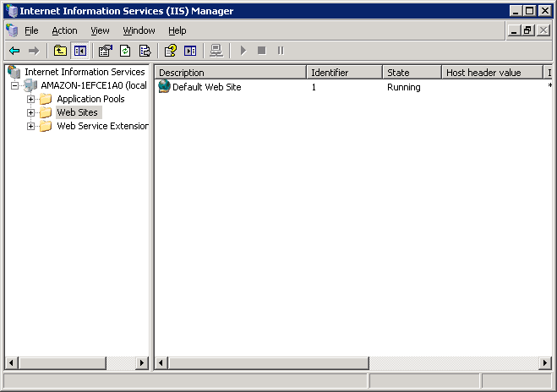Open the Help toolbar icon
The width and height of the screenshot is (557, 392).
tap(171, 51)
